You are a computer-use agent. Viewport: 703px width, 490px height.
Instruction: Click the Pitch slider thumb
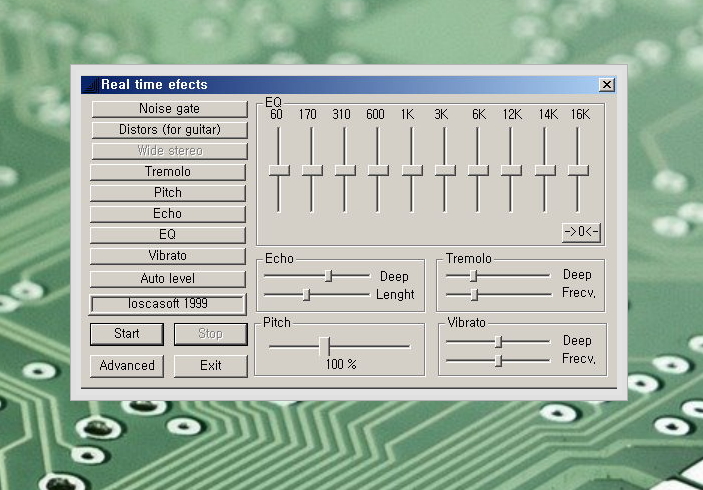point(325,347)
